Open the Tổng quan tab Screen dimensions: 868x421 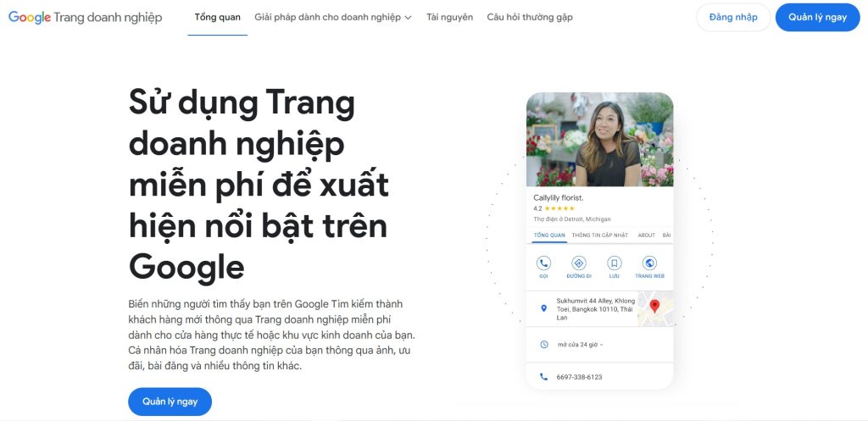pos(218,17)
